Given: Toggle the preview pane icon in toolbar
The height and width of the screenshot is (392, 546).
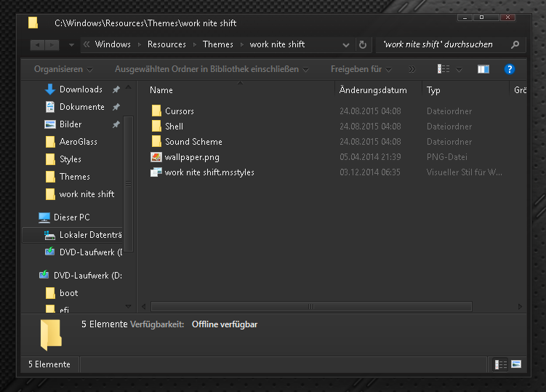Looking at the screenshot, I should tap(483, 69).
